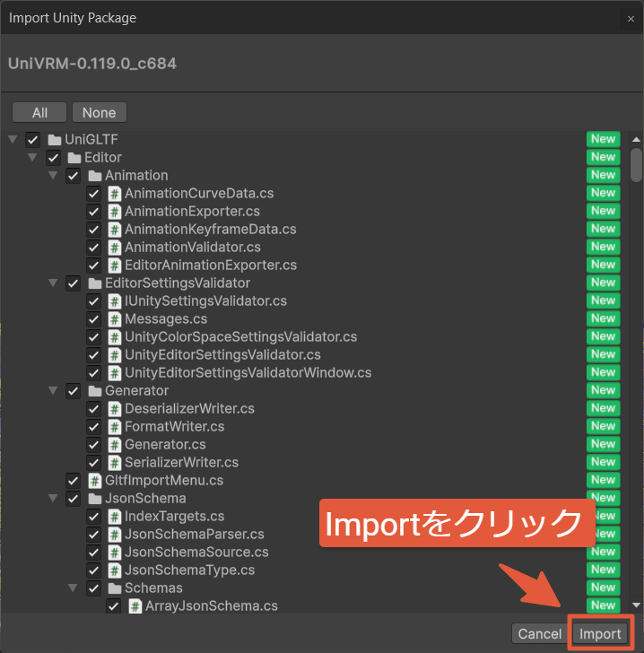The image size is (644, 653).
Task: Click the JsonSchemaParser.cs script icon
Action: (x=115, y=535)
